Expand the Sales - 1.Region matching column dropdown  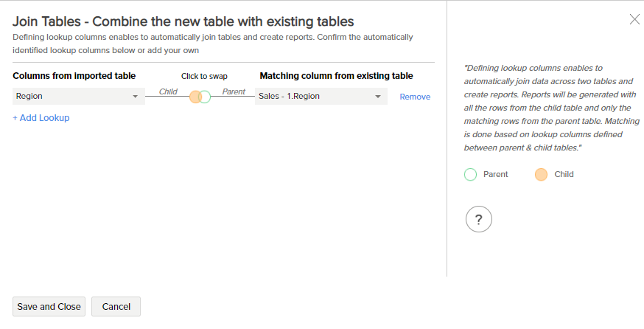click(x=321, y=97)
